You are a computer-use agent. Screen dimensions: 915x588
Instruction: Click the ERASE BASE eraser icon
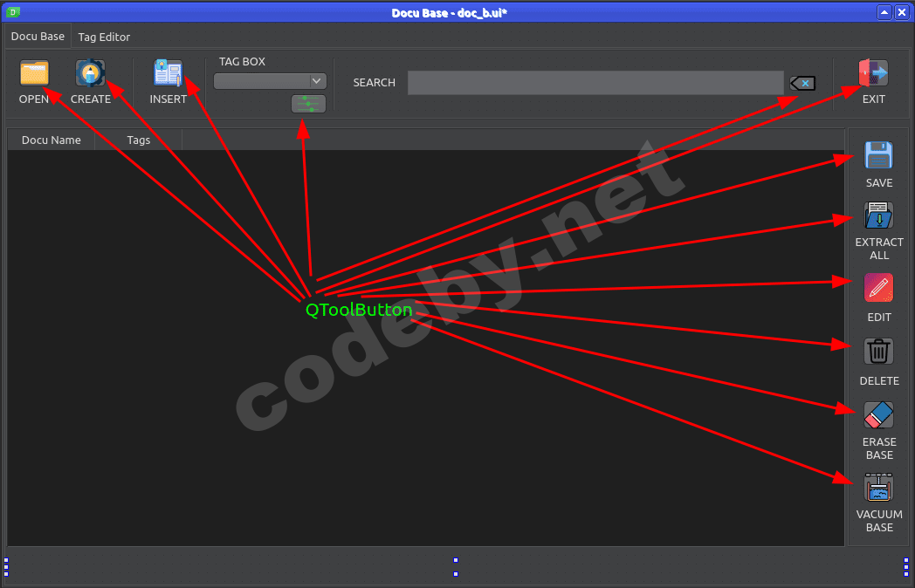(878, 415)
